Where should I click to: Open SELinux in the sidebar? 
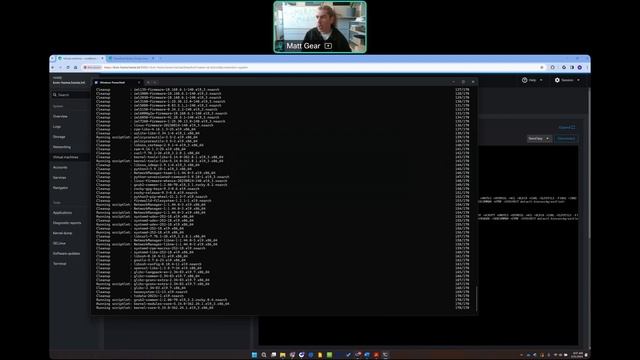pyautogui.click(x=59, y=243)
